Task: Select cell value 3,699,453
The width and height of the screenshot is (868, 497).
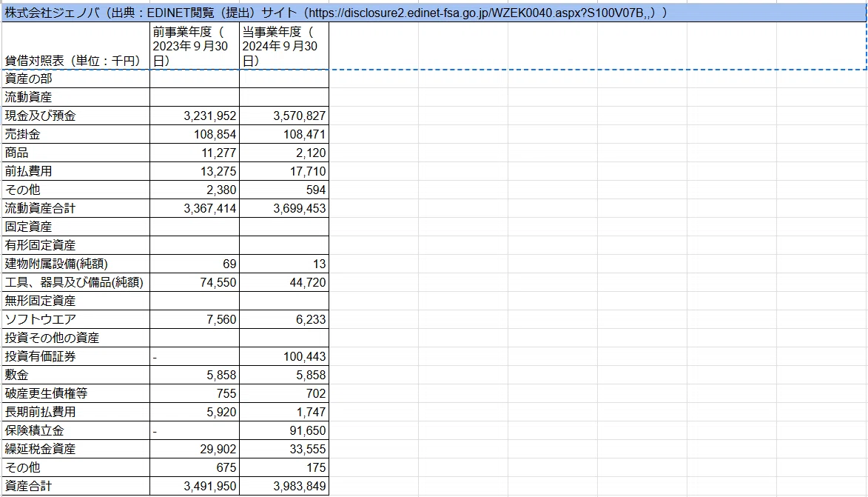Action: [284, 208]
